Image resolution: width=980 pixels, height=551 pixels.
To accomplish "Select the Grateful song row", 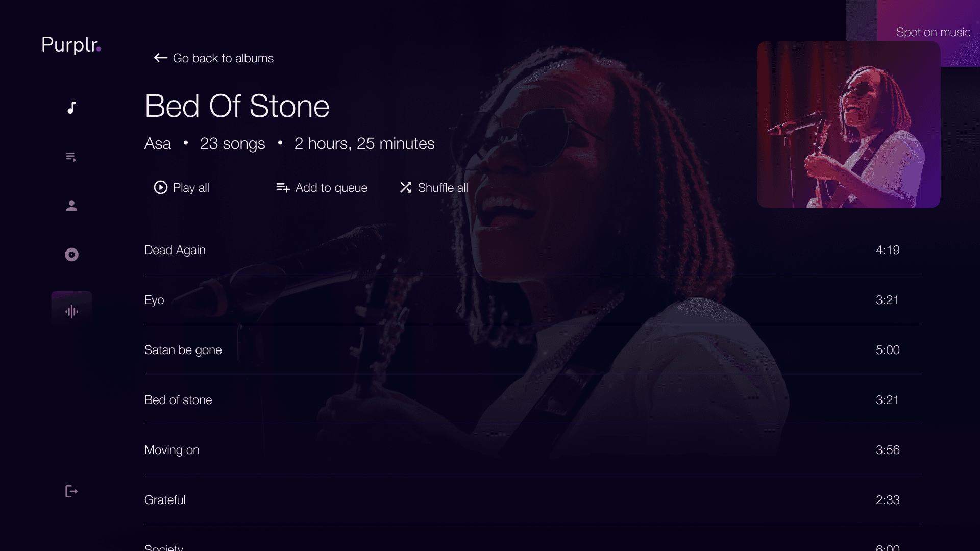I will 533,500.
